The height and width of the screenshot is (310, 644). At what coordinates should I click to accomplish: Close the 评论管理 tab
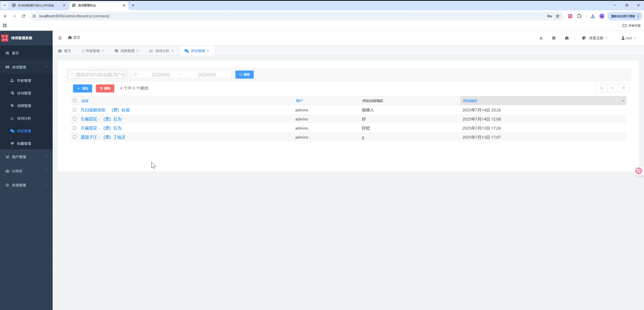(x=208, y=51)
